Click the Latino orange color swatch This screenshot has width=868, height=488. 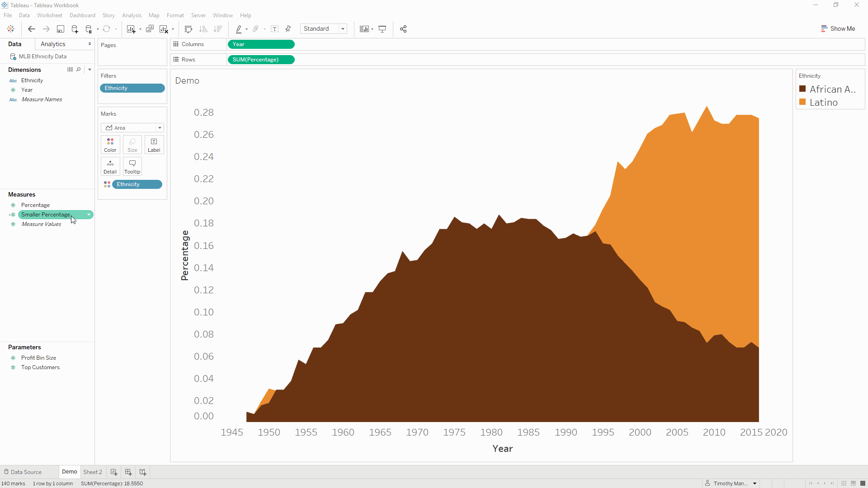(802, 102)
